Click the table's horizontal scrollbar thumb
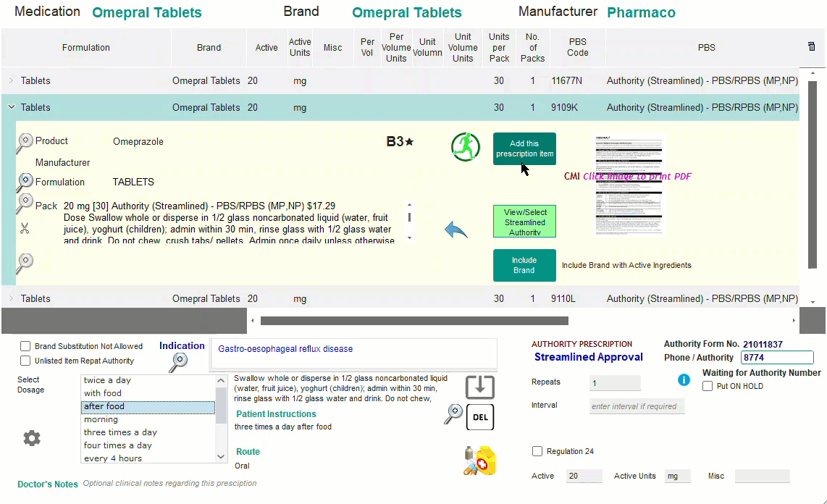Screen dimensions: 827x504 click(x=414, y=321)
